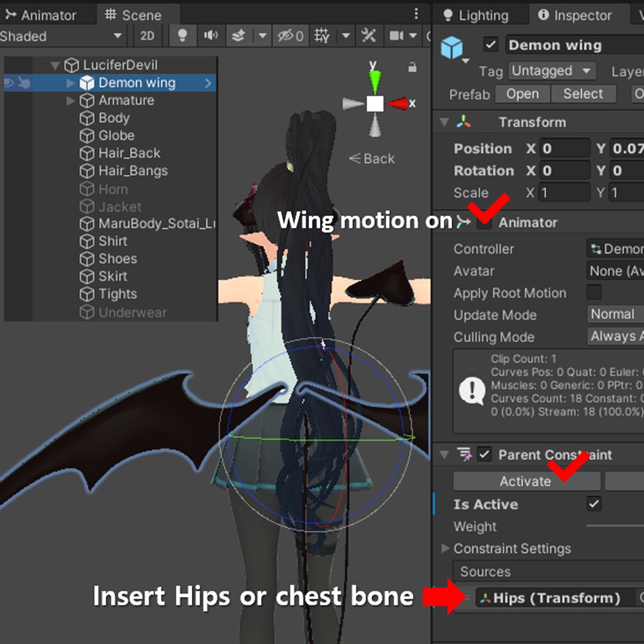The height and width of the screenshot is (644, 644).
Task: Click the gizmo center cube
Action: click(x=375, y=104)
